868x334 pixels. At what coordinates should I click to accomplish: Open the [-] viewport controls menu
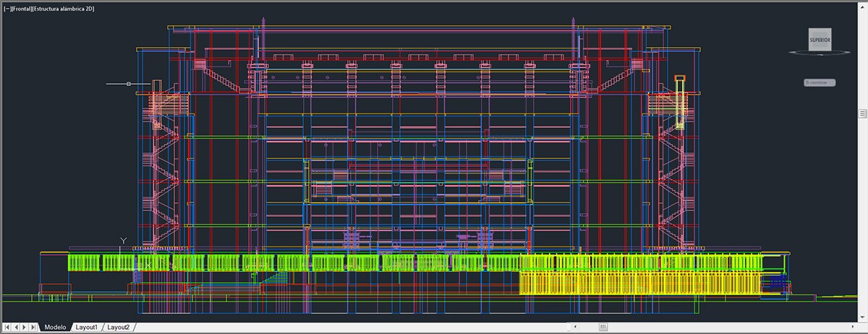[x=7, y=8]
